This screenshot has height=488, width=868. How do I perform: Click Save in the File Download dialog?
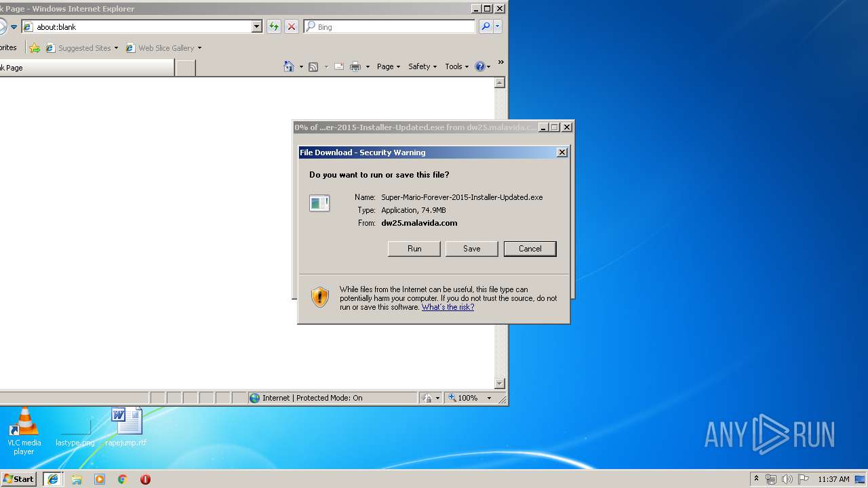pos(472,249)
